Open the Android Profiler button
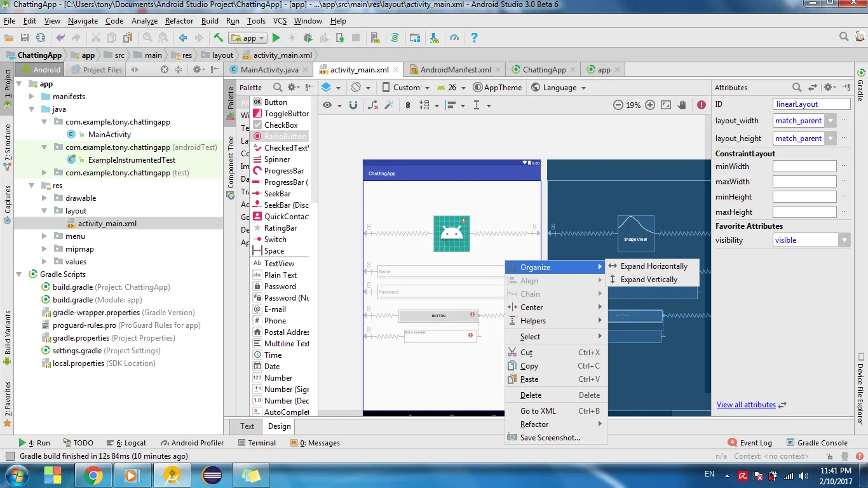This screenshot has height=488, width=868. (192, 443)
